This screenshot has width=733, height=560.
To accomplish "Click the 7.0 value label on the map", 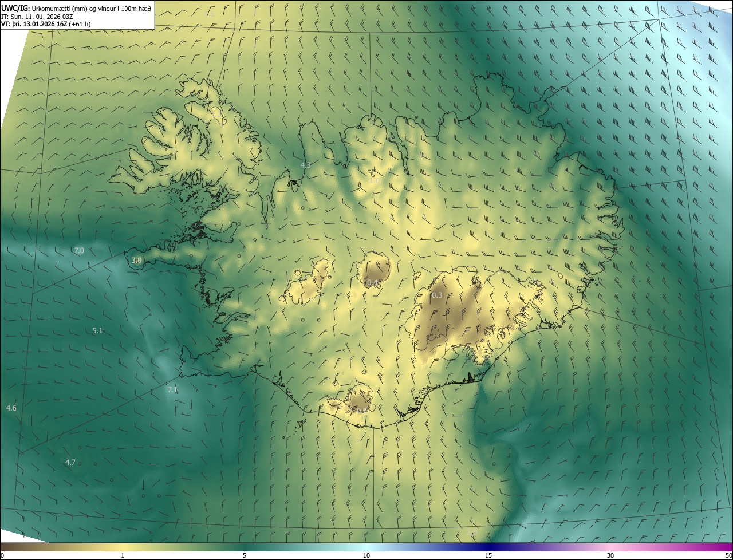I will tap(79, 251).
